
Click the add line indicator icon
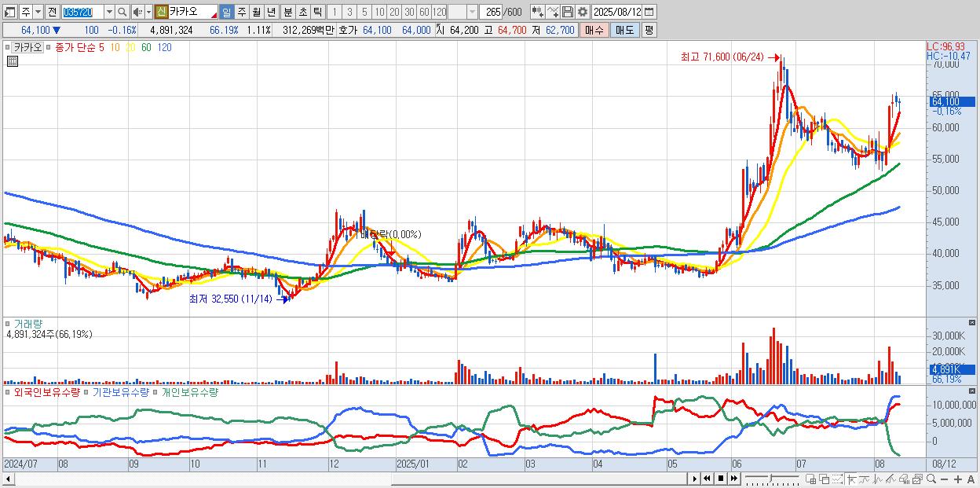click(553, 12)
